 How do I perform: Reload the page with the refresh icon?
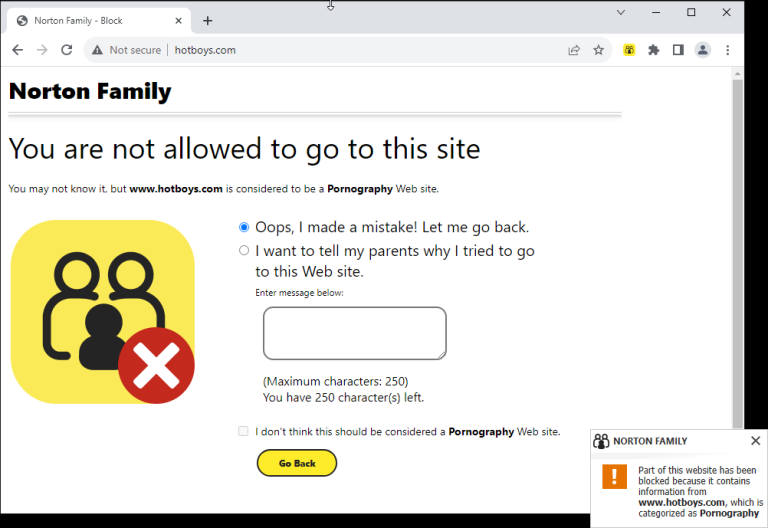pos(67,50)
